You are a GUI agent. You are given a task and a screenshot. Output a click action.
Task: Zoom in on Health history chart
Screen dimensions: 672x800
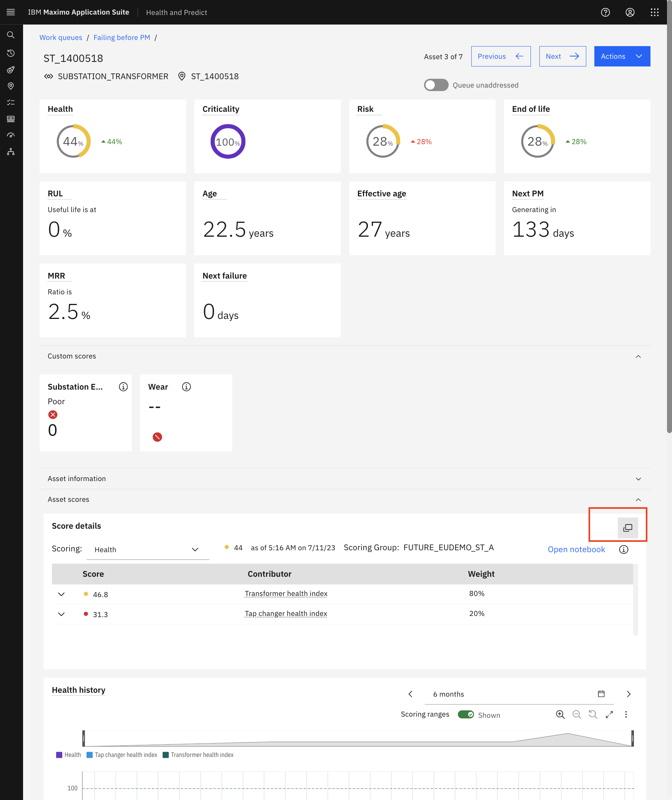pos(561,714)
